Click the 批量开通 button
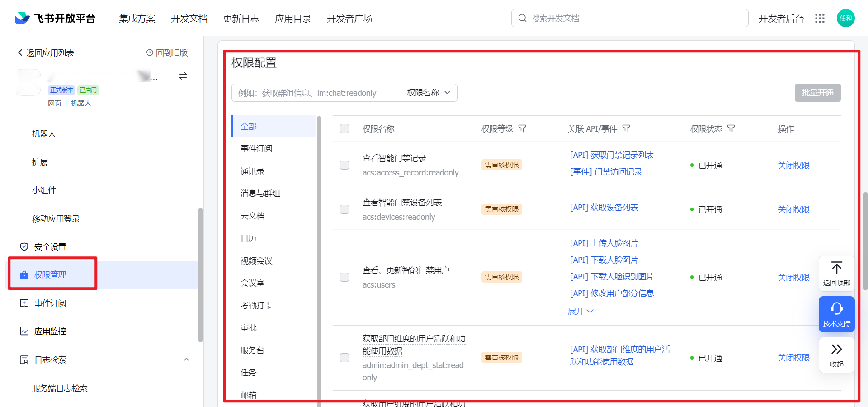Screen dimensions: 868x407 click(817, 92)
